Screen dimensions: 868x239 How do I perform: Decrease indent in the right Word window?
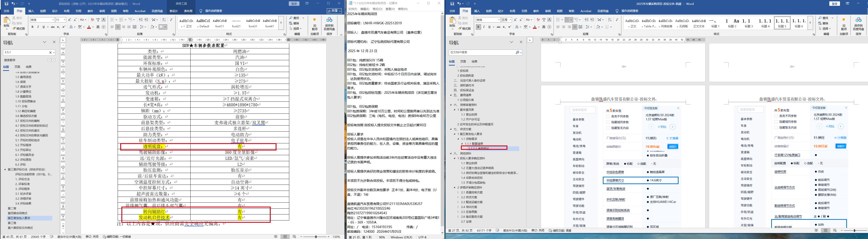(x=587, y=20)
